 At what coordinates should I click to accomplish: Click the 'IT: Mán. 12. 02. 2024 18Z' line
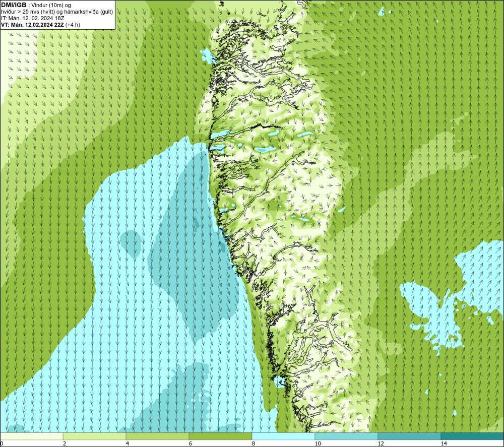[x=32, y=18]
